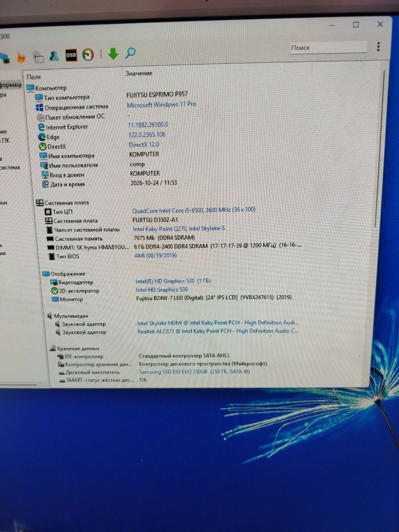
Task: Click the Internet Explorer row icon
Action: (x=41, y=127)
